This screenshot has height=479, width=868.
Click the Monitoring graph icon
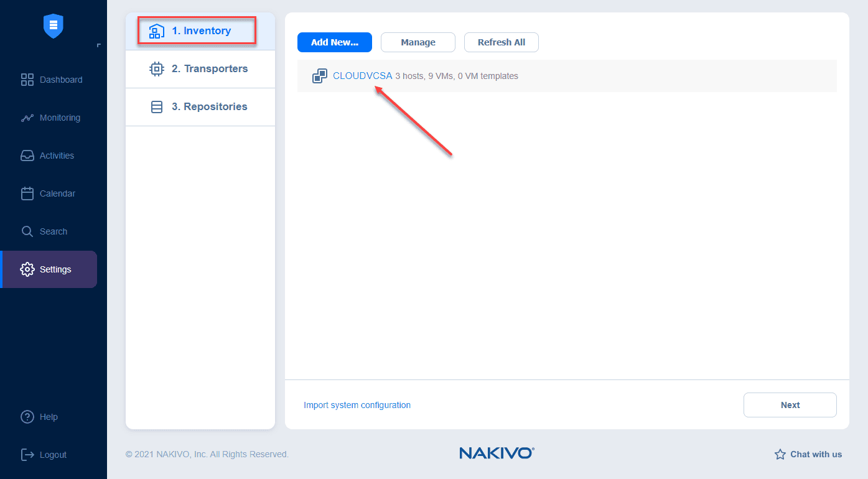[x=27, y=118]
